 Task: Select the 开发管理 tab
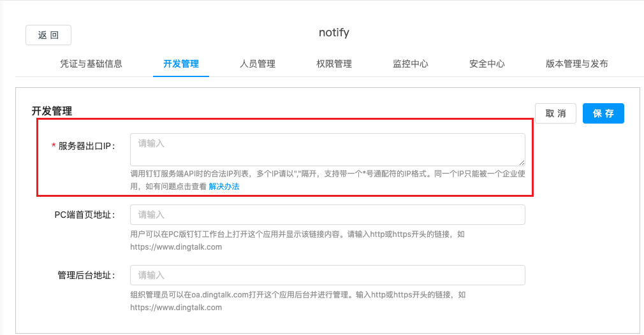181,64
